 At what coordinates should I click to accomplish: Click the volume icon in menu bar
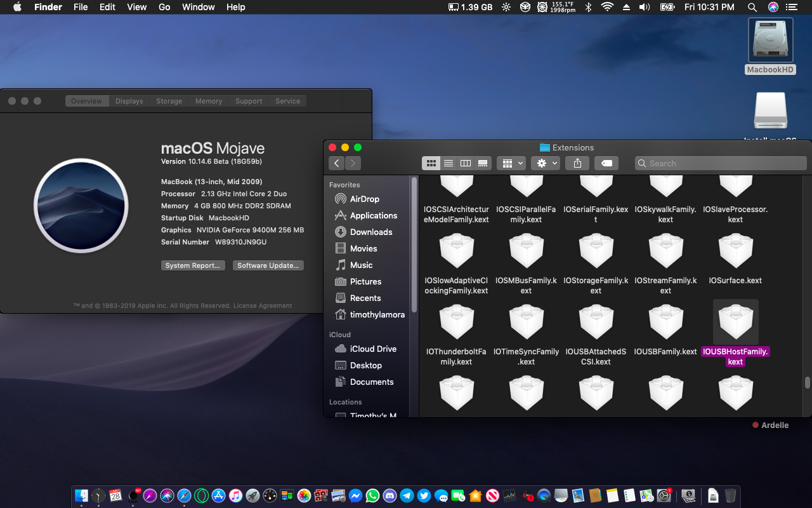pos(645,7)
